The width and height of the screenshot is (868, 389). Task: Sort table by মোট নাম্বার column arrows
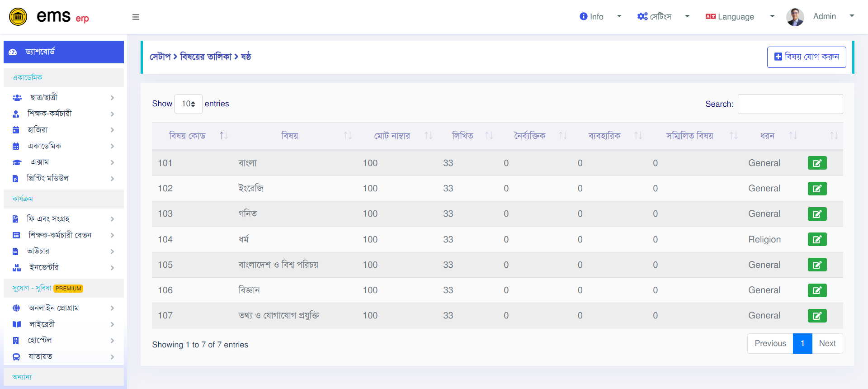[429, 136]
